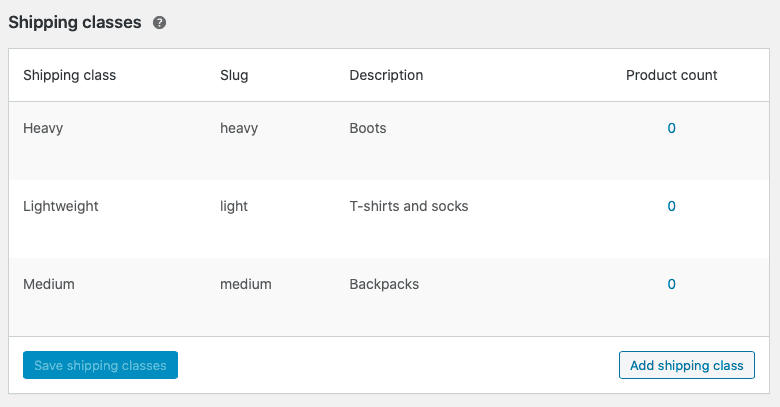Click the heavy slug cell

(239, 128)
